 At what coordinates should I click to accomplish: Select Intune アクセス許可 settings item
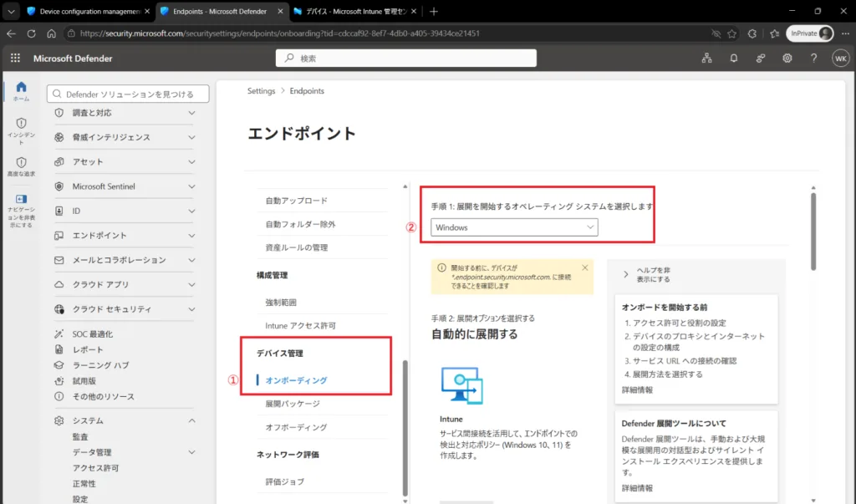click(x=300, y=325)
